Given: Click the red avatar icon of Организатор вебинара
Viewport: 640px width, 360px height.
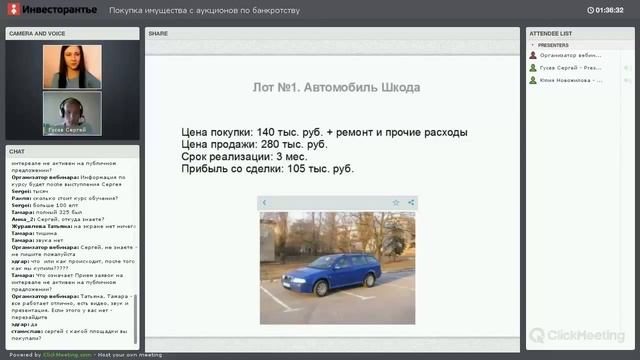Looking at the screenshot, I should tap(533, 55).
